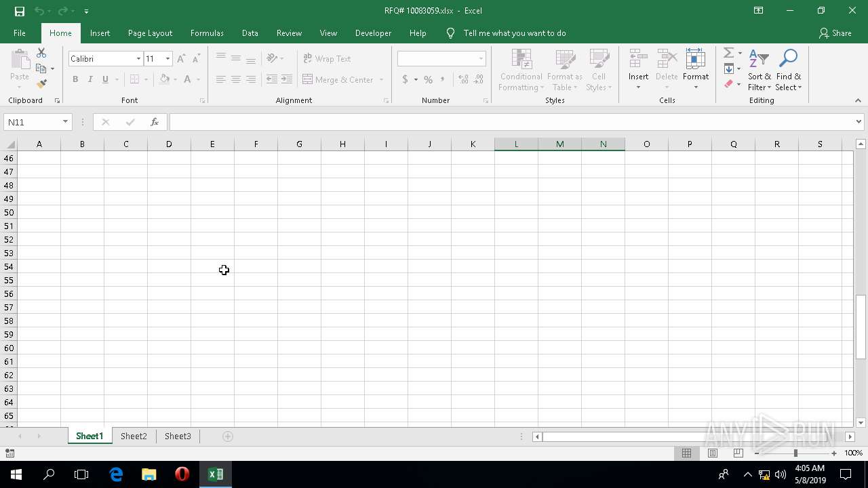Click the Insert Function fx icon
The image size is (868, 488).
155,122
